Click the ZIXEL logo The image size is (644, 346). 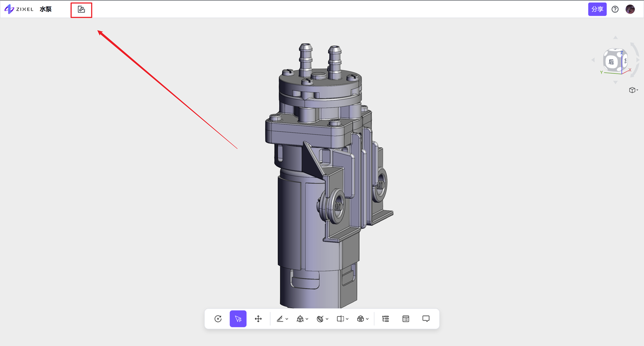19,10
